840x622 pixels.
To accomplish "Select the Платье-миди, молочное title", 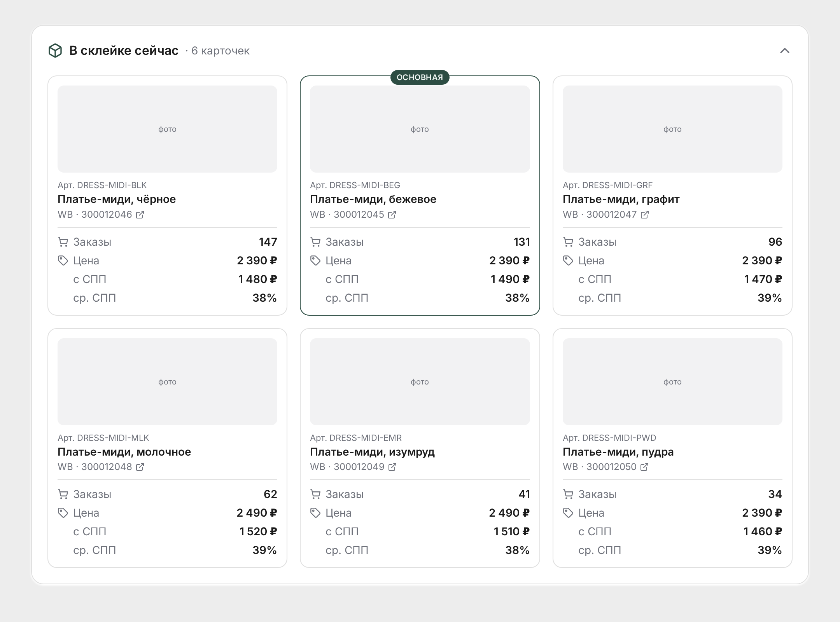I will click(124, 452).
